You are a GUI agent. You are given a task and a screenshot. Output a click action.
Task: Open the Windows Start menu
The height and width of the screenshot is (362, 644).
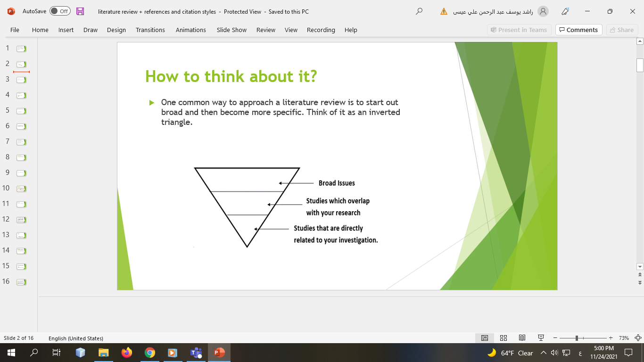point(11,353)
